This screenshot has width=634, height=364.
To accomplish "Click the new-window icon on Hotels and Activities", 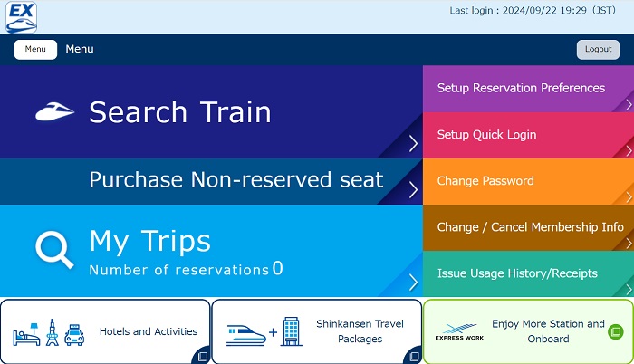I will pos(201,356).
